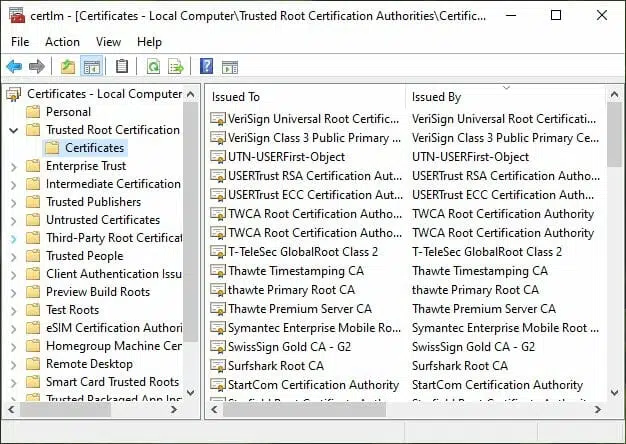Click the Personal folder icon
Viewport: 626px width, 444px height.
point(33,112)
